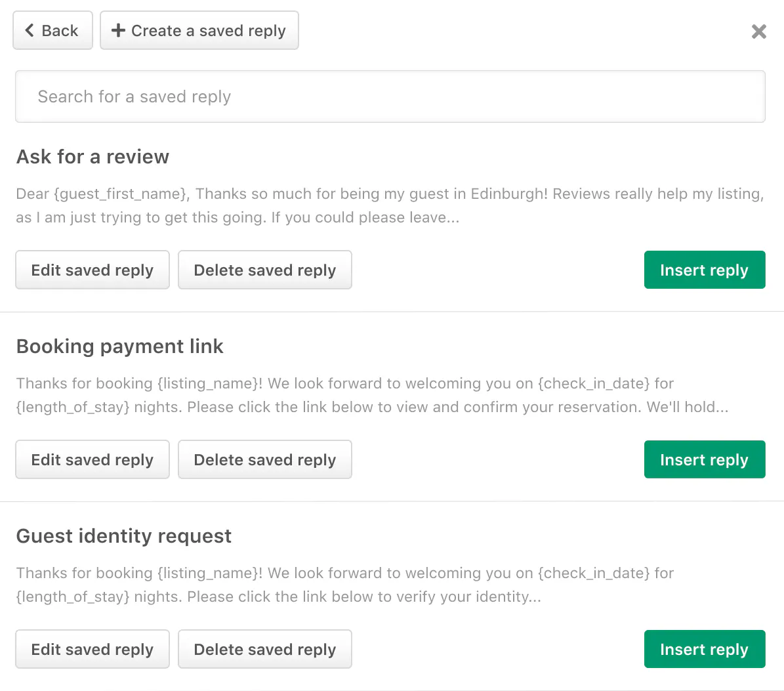The height and width of the screenshot is (691, 784).
Task: Click Create a saved reply button
Action: (x=199, y=30)
